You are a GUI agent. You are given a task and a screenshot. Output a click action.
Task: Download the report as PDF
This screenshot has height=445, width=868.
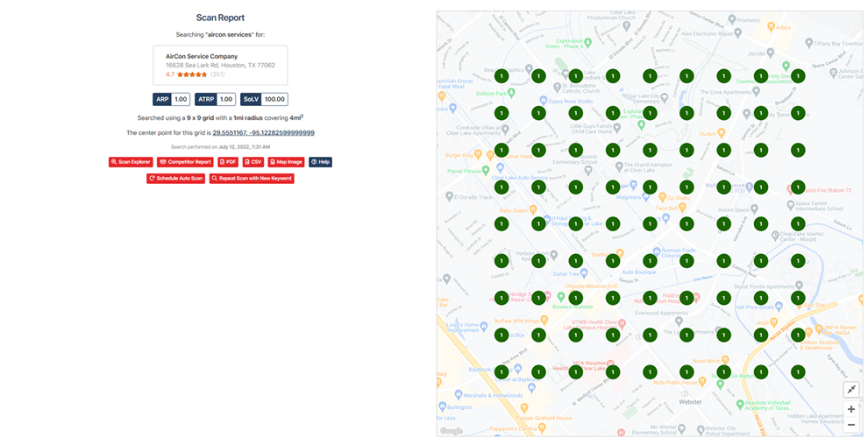click(227, 162)
